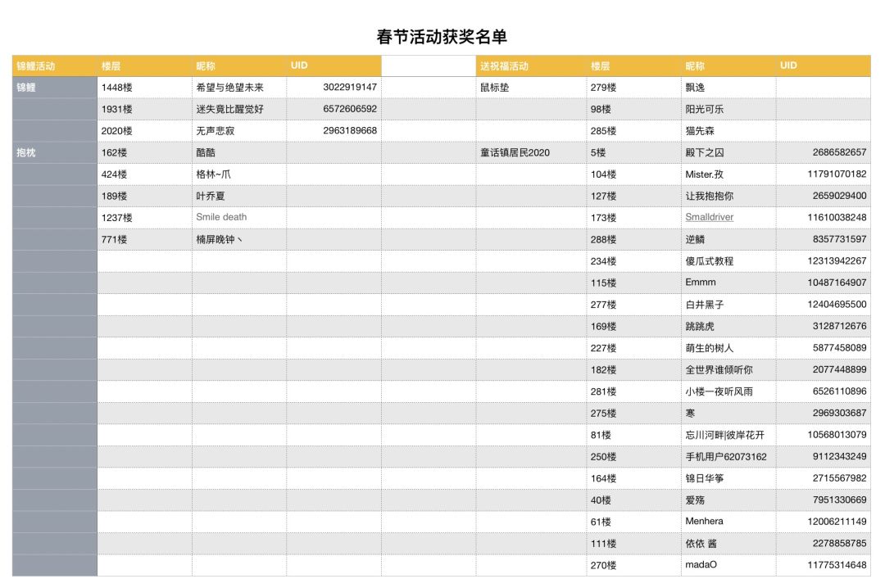Select the cell 1237楼
This screenshot has height=588, width=885.
click(x=144, y=218)
